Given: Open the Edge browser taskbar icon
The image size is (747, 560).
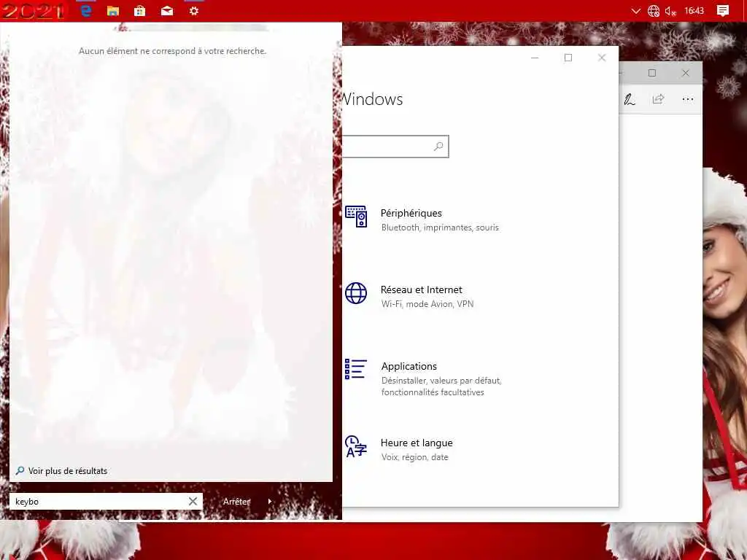Looking at the screenshot, I should pos(86,10).
